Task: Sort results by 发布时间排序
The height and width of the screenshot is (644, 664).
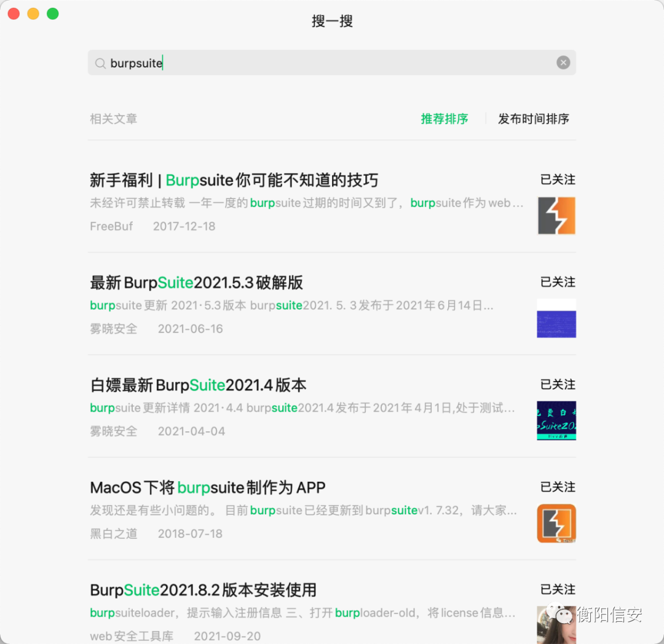Action: pos(533,119)
